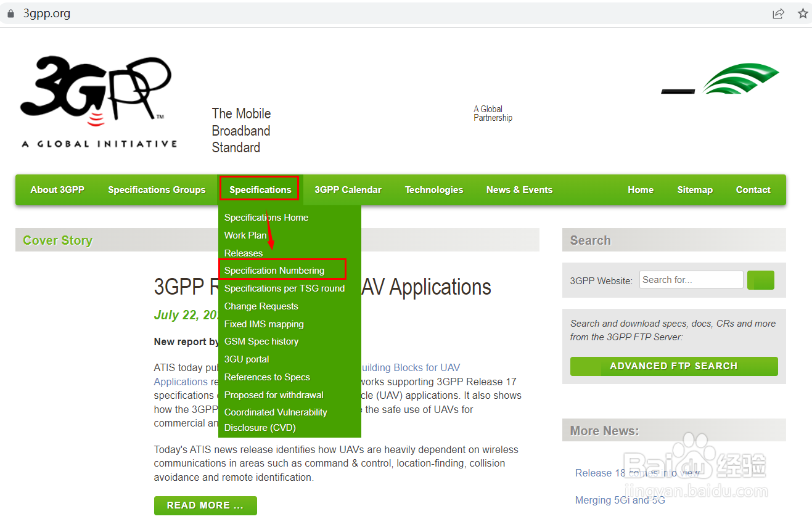812x519 pixels.
Task: Click the More News: heading
Action: (x=604, y=431)
